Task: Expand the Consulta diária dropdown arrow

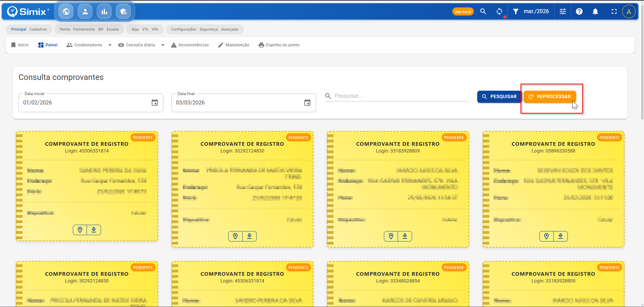Action: point(163,45)
